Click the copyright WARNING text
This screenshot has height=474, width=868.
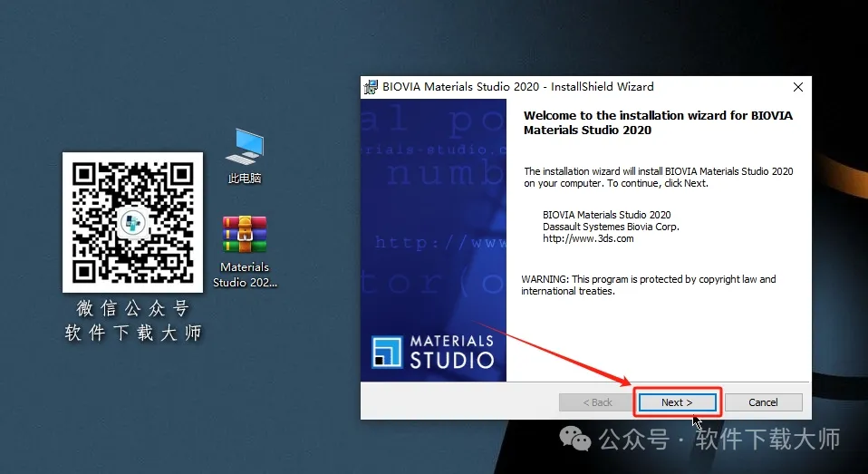(648, 285)
